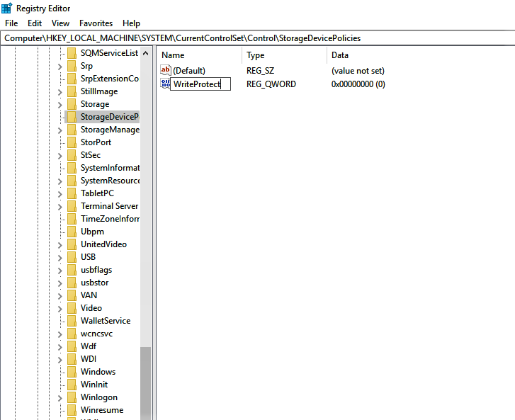Click the WriteProtect rename text field

pyautogui.click(x=200, y=84)
